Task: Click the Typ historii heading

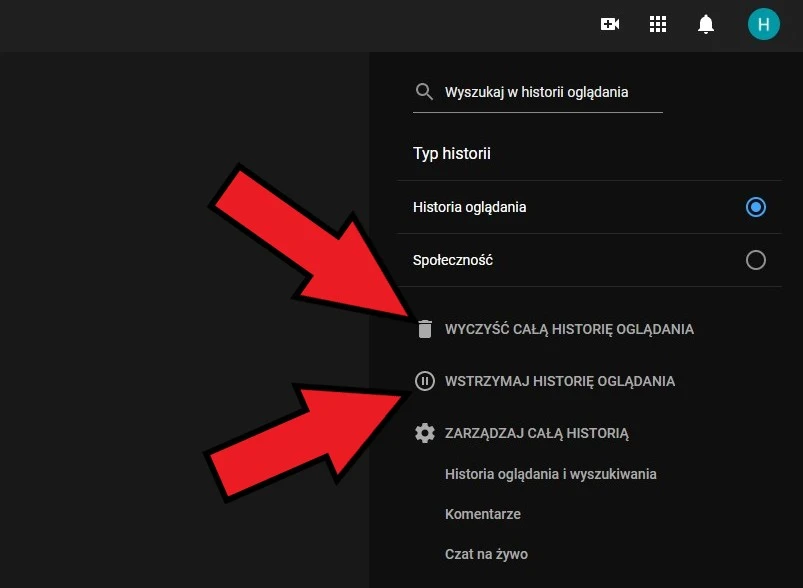Action: 452,154
